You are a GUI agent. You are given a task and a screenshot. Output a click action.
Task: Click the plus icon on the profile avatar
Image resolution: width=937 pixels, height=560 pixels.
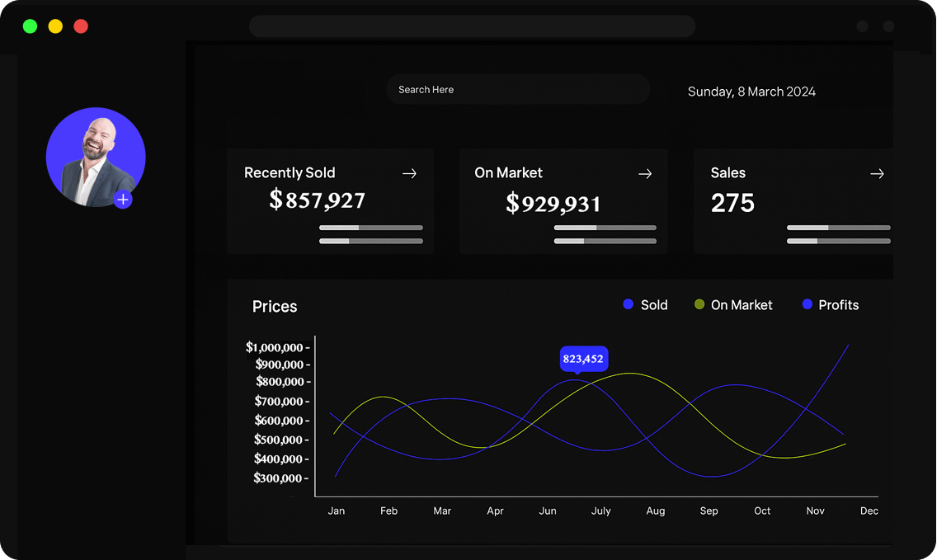click(123, 200)
